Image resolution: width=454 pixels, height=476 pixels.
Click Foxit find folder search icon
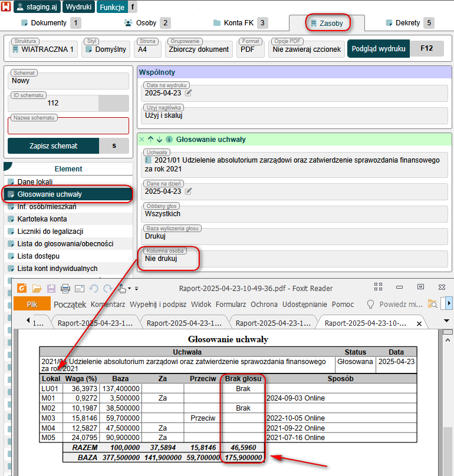(432, 304)
